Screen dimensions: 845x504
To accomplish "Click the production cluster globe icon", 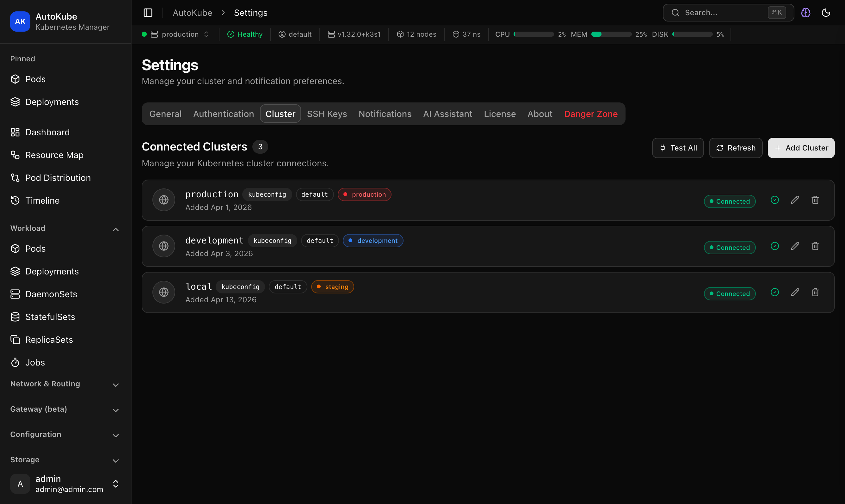I will coord(164,200).
